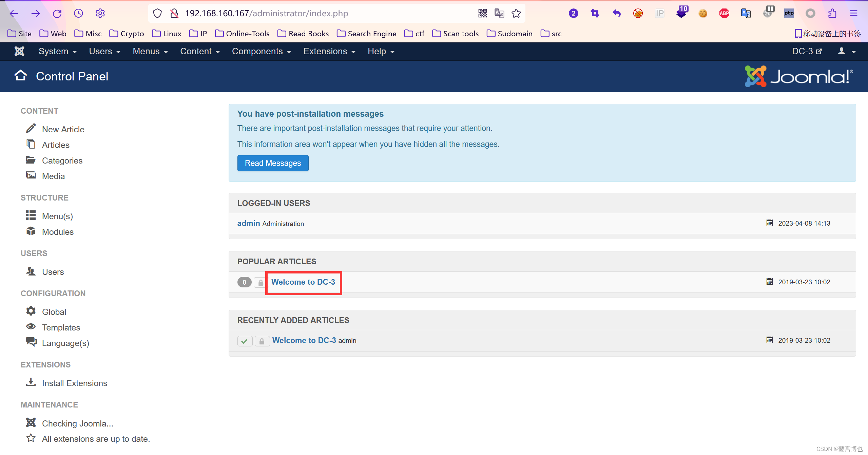This screenshot has width=868, height=455.
Task: Click the Joomla logo icon in admin menu
Action: click(19, 51)
